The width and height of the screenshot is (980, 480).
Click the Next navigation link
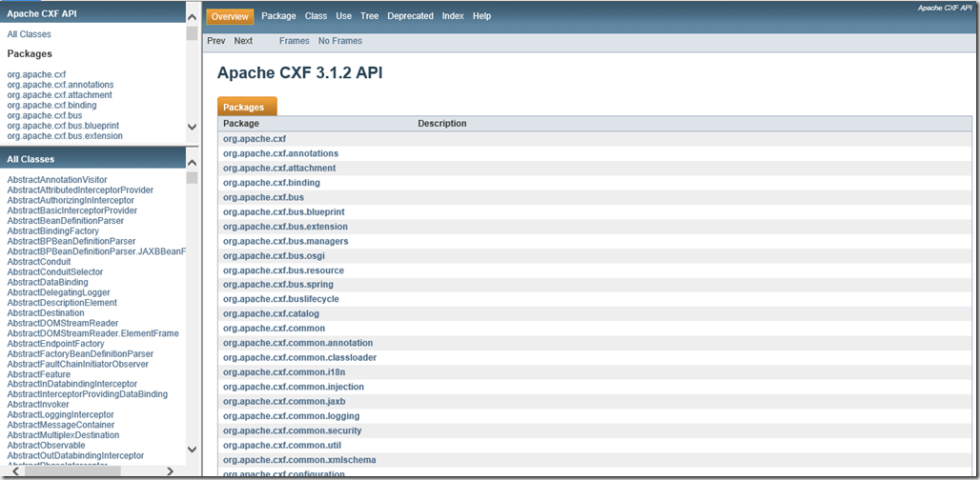click(243, 41)
